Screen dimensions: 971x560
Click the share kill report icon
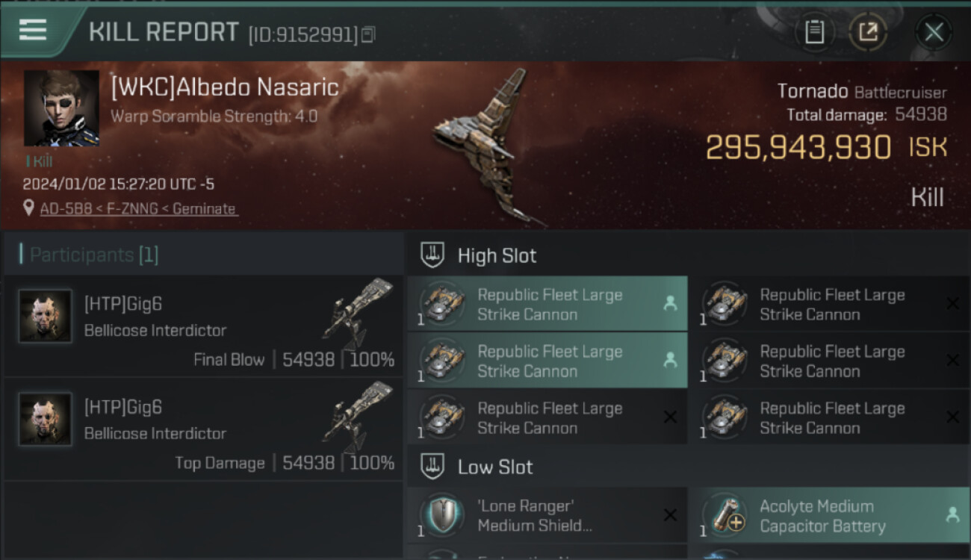click(868, 32)
